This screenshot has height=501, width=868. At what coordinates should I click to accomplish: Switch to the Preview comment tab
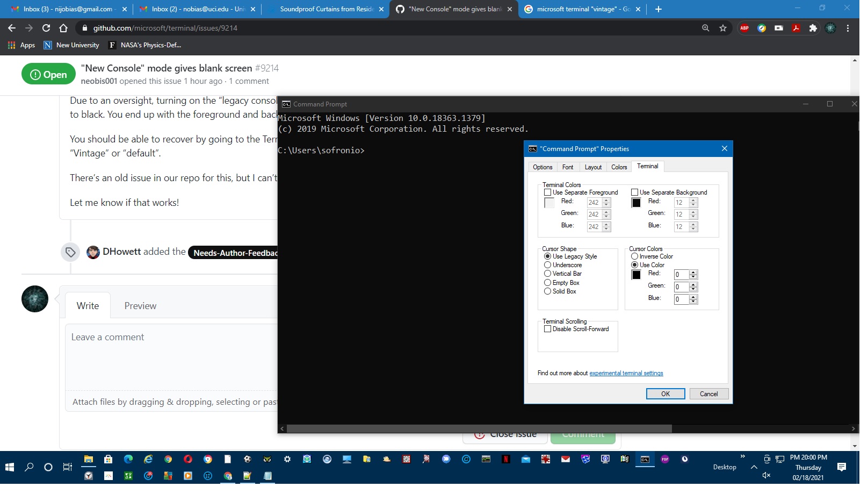tap(140, 306)
